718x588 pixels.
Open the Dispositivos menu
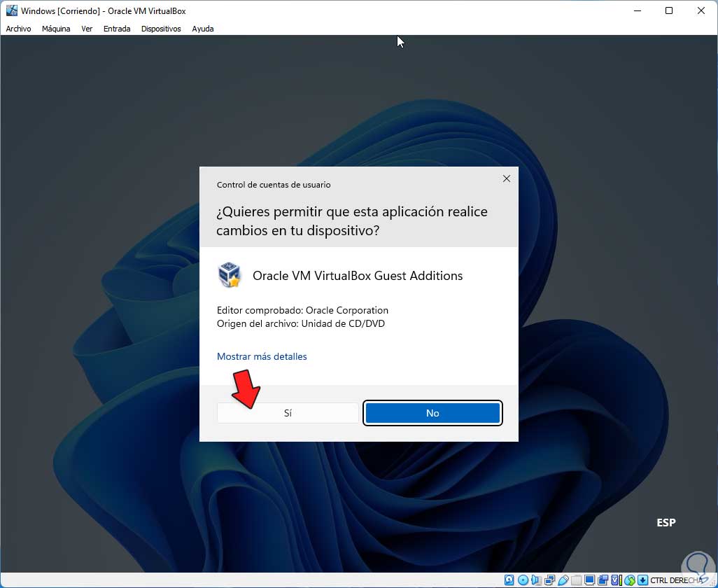click(x=161, y=29)
